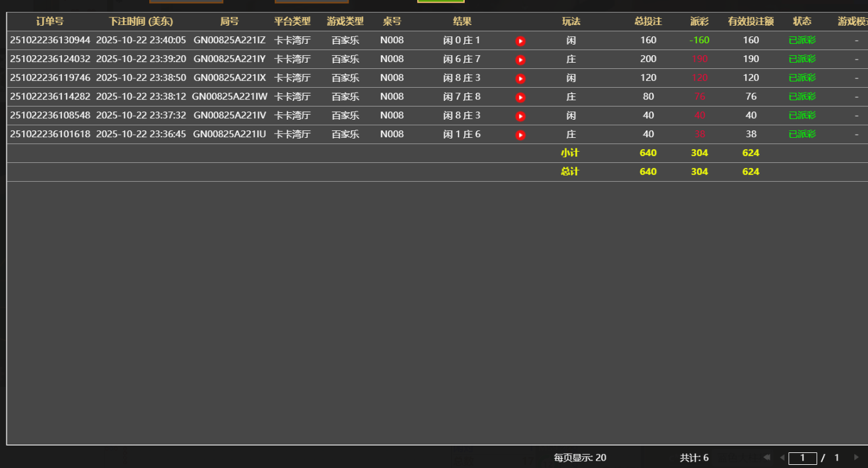Click 已派彩 status on the first row
Viewport: 868px width, 468px height.
(802, 40)
